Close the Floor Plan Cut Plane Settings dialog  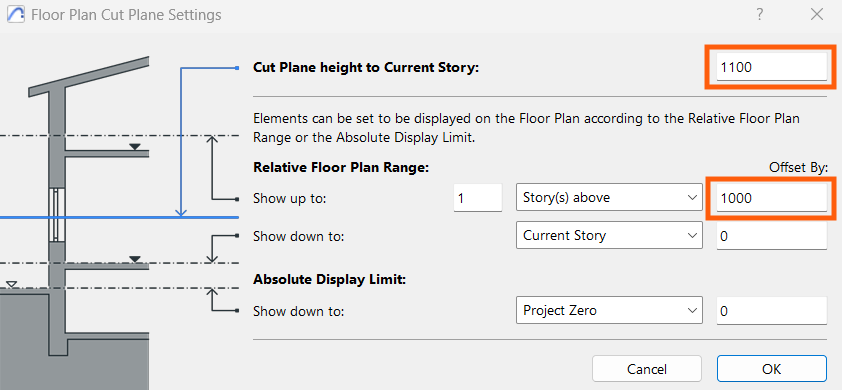[x=817, y=15]
